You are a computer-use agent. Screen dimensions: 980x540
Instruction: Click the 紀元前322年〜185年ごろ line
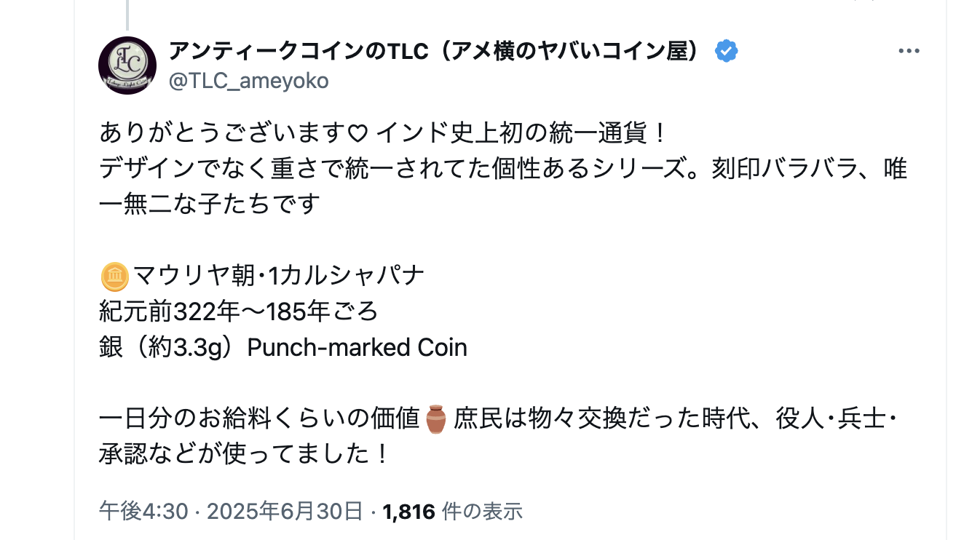point(239,311)
